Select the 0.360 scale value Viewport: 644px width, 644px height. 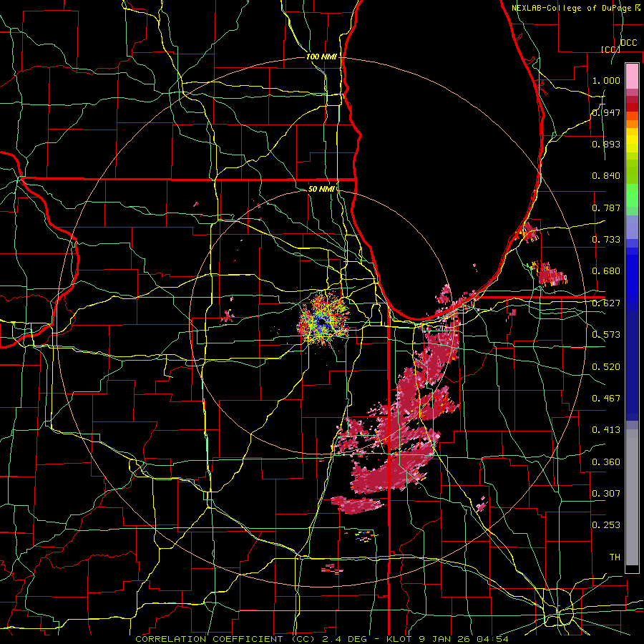coord(606,462)
